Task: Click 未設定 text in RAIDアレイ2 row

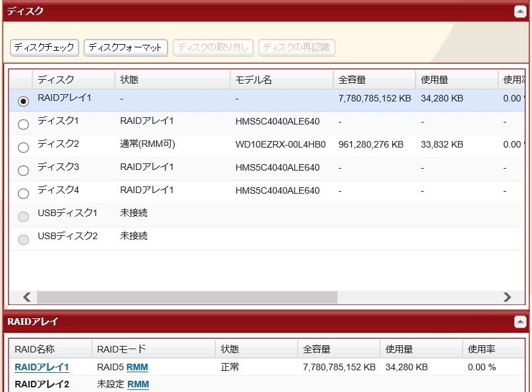Action: click(x=111, y=384)
